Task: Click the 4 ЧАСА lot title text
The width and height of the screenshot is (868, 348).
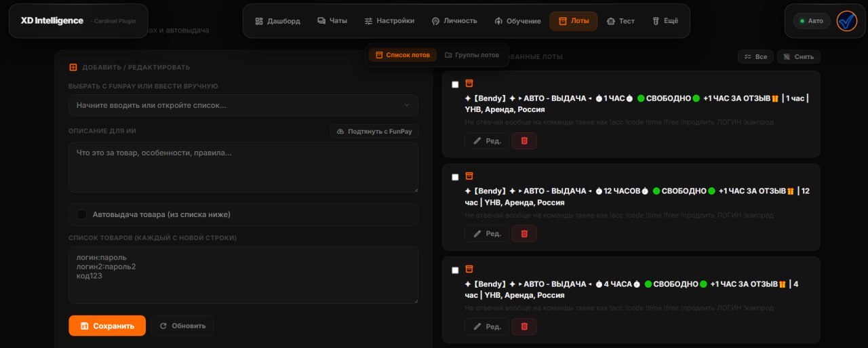Action: tap(631, 290)
